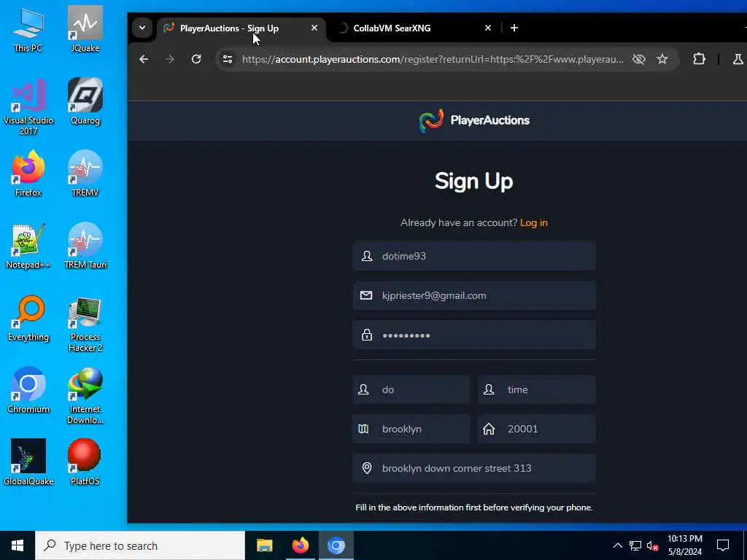Bookmark this page with the star
This screenshot has height=560, width=747.
pos(662,59)
